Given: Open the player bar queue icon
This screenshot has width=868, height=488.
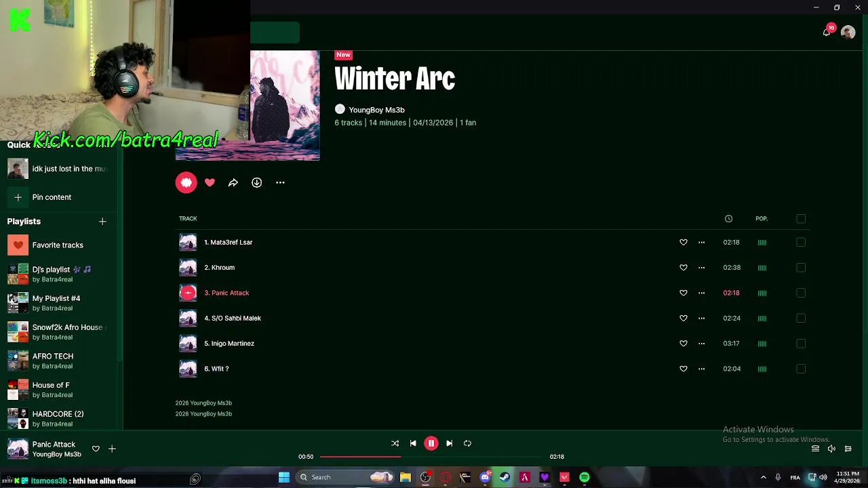Looking at the screenshot, I should point(815,449).
